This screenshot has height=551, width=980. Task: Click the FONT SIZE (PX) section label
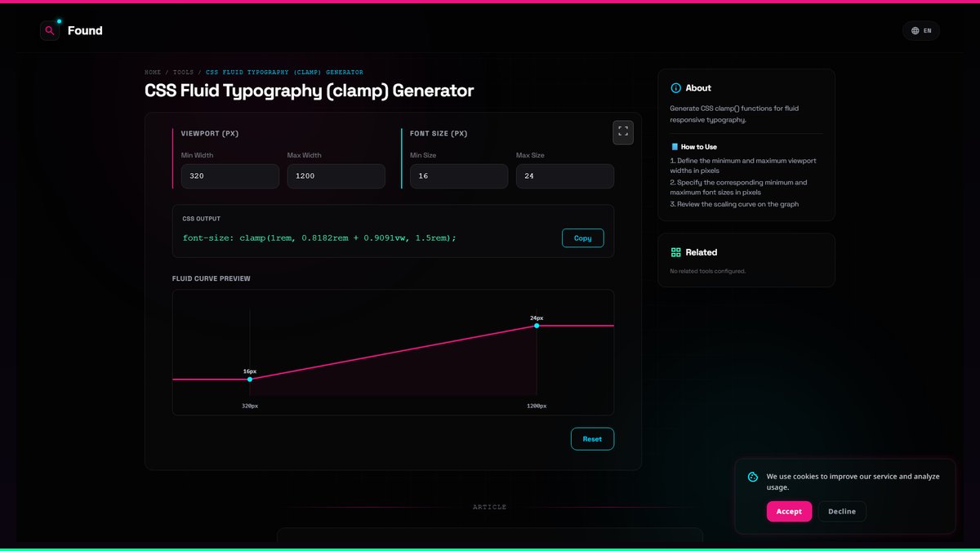[x=439, y=134]
